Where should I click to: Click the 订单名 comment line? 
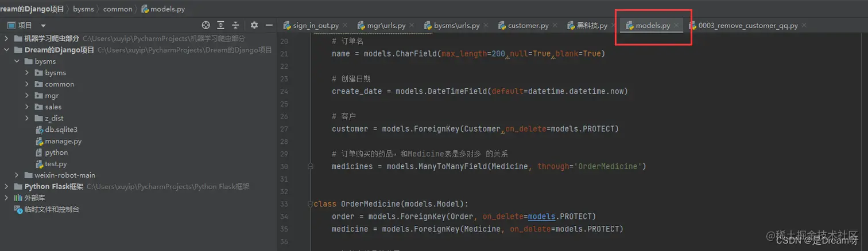click(x=348, y=41)
